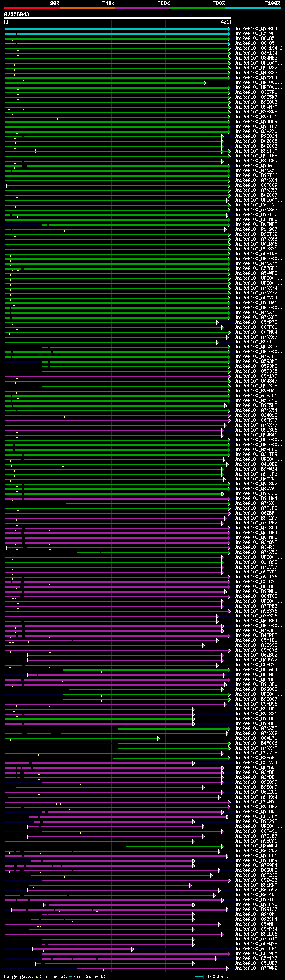
Task: Click label UniRef100_Q94A78
Action: pyautogui.click(x=256, y=165)
